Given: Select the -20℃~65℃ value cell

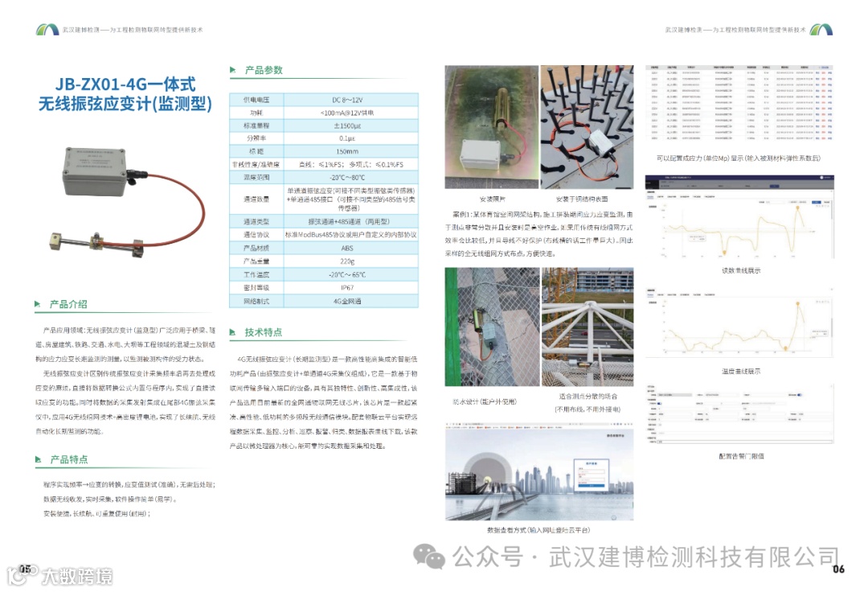Looking at the screenshot, I should (x=351, y=274).
